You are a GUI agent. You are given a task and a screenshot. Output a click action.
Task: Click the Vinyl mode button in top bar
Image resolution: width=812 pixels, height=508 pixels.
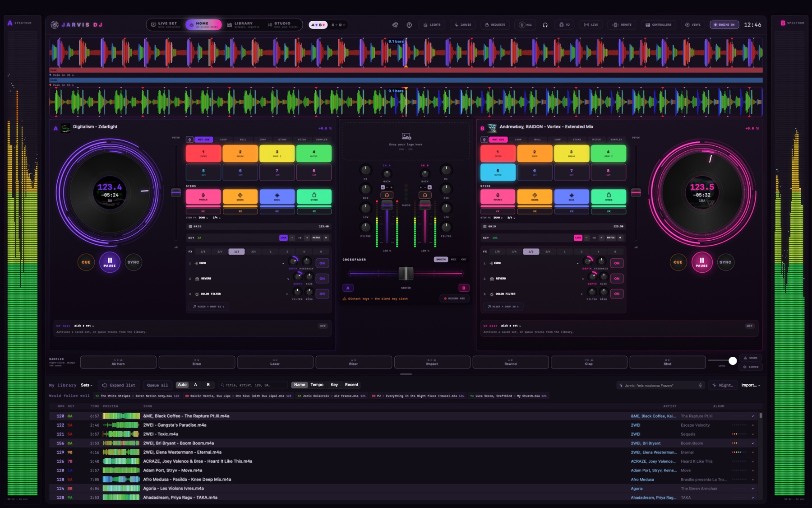pyautogui.click(x=693, y=25)
